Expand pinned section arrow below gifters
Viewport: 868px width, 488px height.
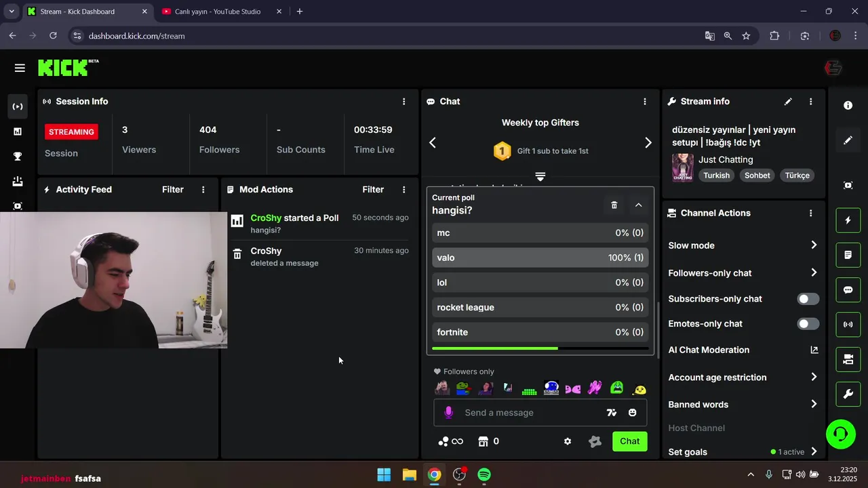pos(540,177)
